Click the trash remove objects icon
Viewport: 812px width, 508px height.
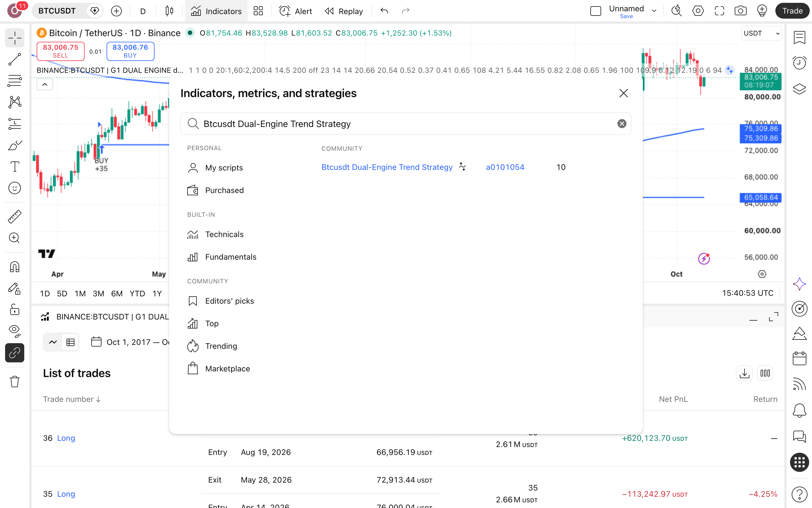coord(14,382)
